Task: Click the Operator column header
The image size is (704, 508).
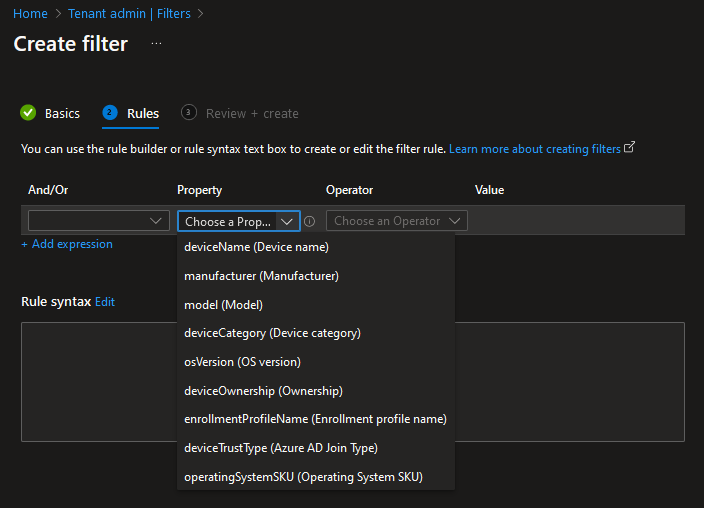Action: 349,190
